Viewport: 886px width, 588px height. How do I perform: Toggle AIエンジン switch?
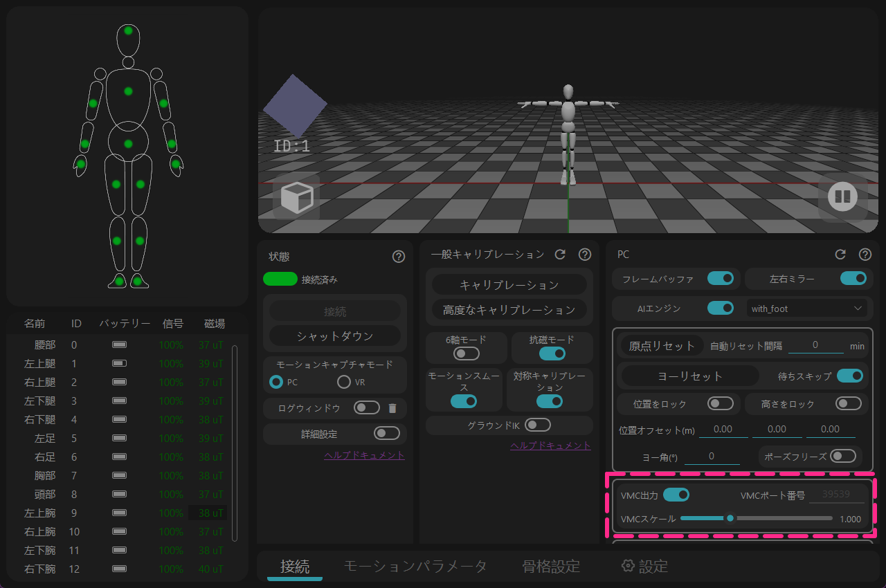(x=721, y=308)
